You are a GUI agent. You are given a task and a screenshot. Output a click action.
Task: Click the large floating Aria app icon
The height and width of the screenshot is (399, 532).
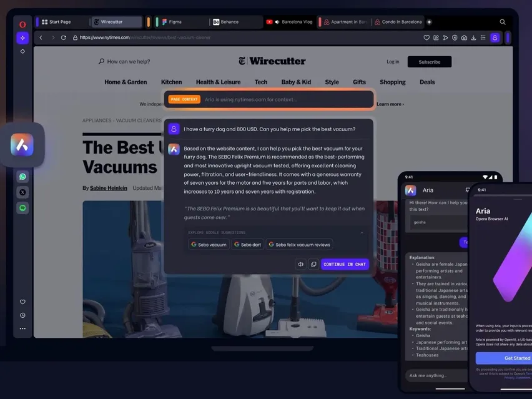click(22, 144)
